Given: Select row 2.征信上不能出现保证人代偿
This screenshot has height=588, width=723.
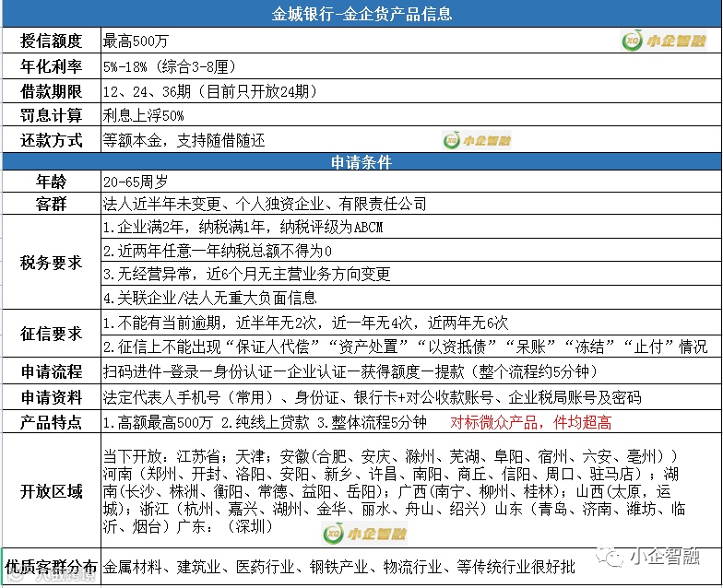Looking at the screenshot, I should click(411, 347).
